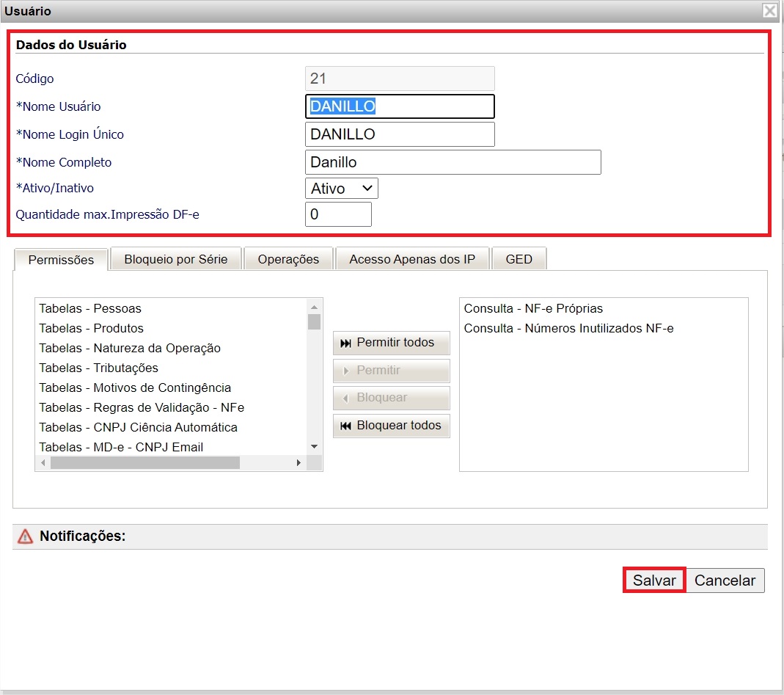Click the Salvar button
Screen dimensions: 784x695
(654, 580)
